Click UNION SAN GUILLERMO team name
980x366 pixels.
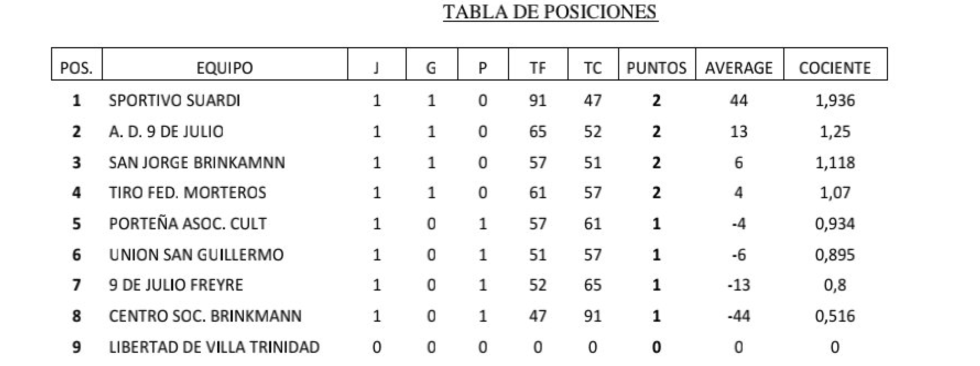coord(196,255)
